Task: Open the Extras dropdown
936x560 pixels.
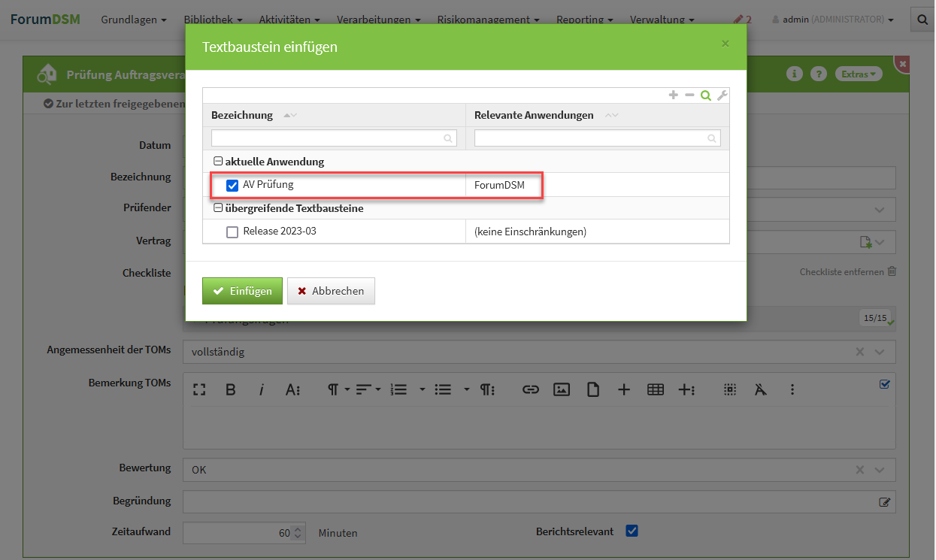Action: pyautogui.click(x=859, y=74)
